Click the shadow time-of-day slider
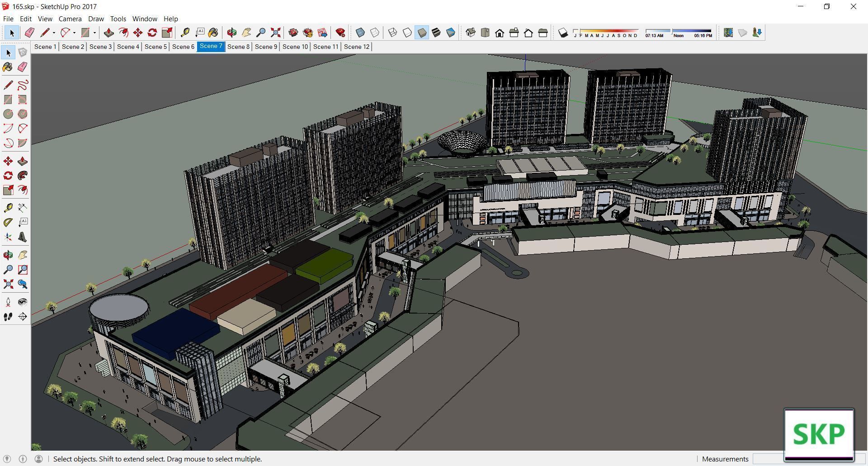This screenshot has height=466, width=868. [x=679, y=33]
